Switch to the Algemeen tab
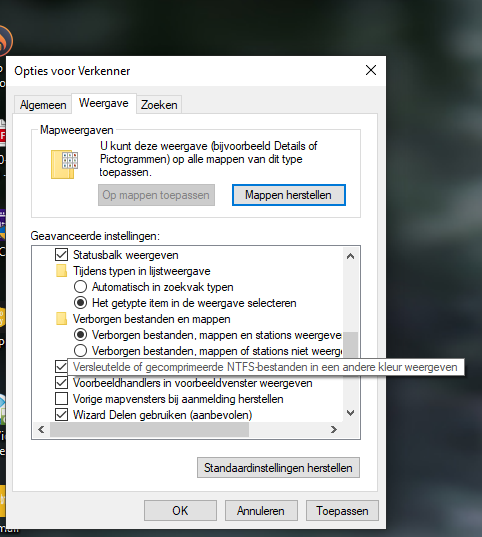 (43, 105)
